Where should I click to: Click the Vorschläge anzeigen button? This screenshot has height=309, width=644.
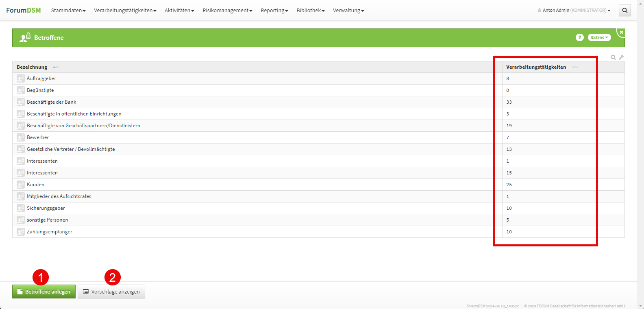click(111, 292)
